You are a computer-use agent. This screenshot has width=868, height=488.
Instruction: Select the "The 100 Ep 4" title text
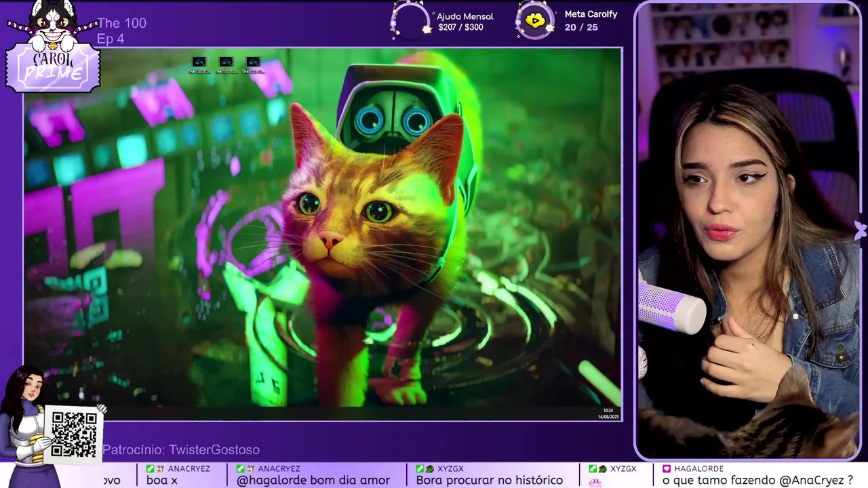point(121,30)
